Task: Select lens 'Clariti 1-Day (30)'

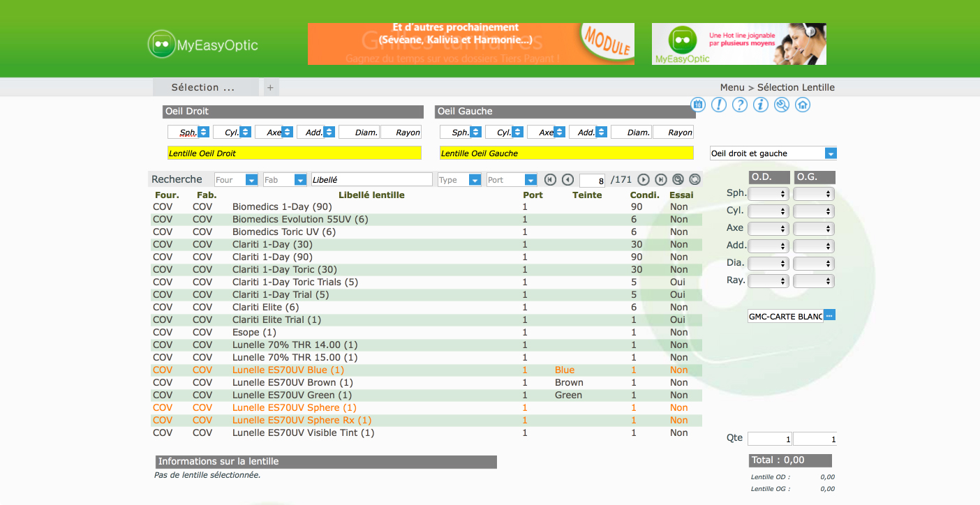Action: click(x=426, y=244)
